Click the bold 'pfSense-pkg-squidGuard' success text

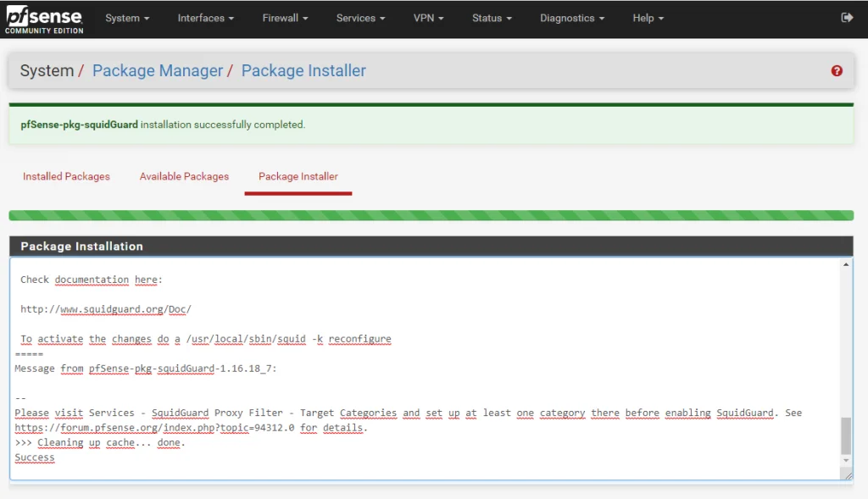79,125
